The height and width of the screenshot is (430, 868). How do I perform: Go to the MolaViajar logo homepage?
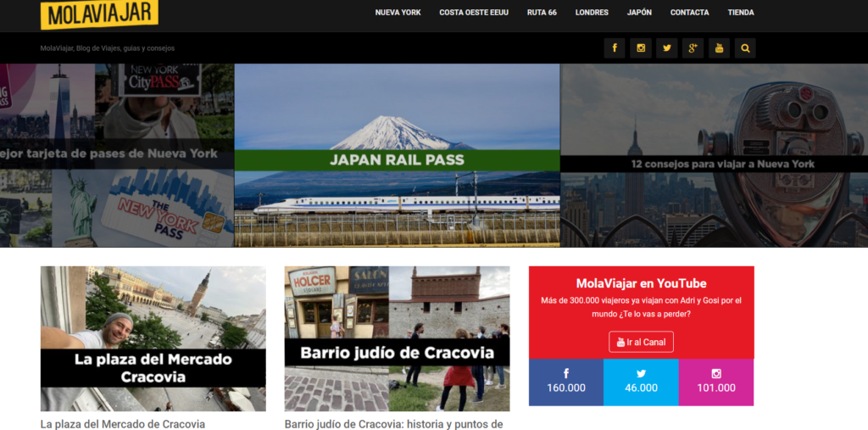point(100,14)
